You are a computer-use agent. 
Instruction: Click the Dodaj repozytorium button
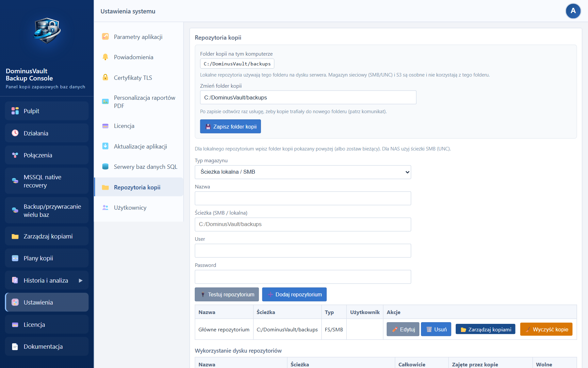pyautogui.click(x=294, y=294)
